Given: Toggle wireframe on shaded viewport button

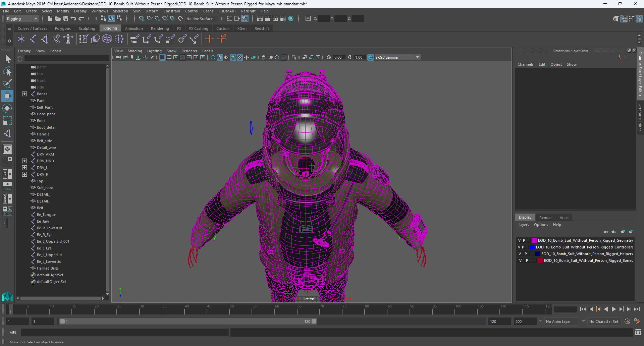Looking at the screenshot, I should tap(233, 57).
